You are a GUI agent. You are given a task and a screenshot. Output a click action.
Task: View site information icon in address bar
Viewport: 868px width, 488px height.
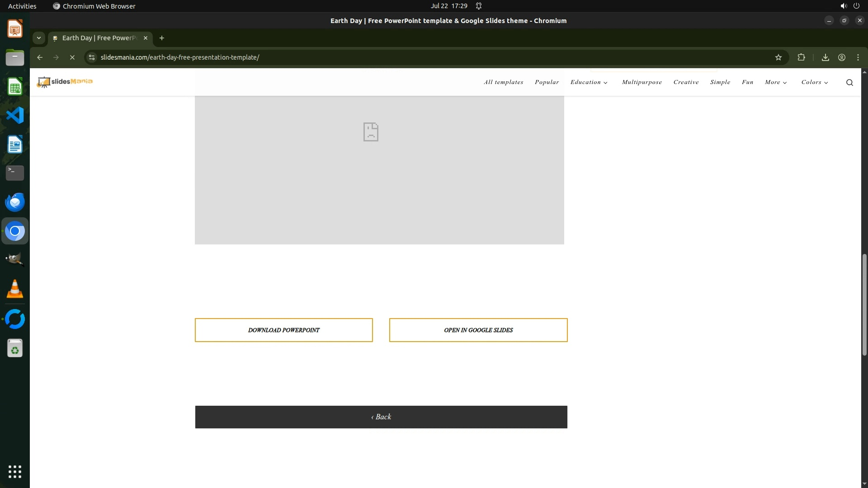click(x=92, y=57)
